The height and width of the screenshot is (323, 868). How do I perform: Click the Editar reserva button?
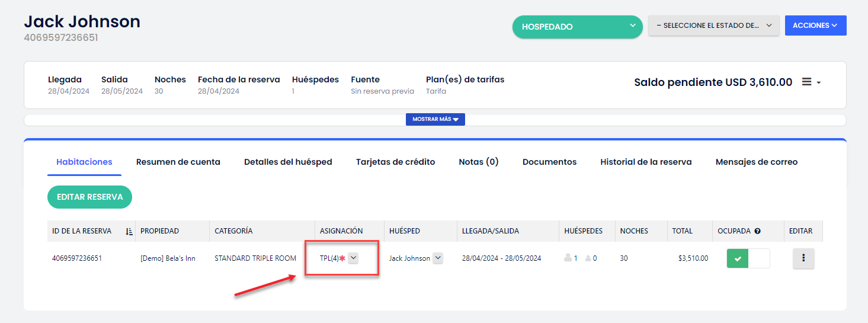[89, 197]
